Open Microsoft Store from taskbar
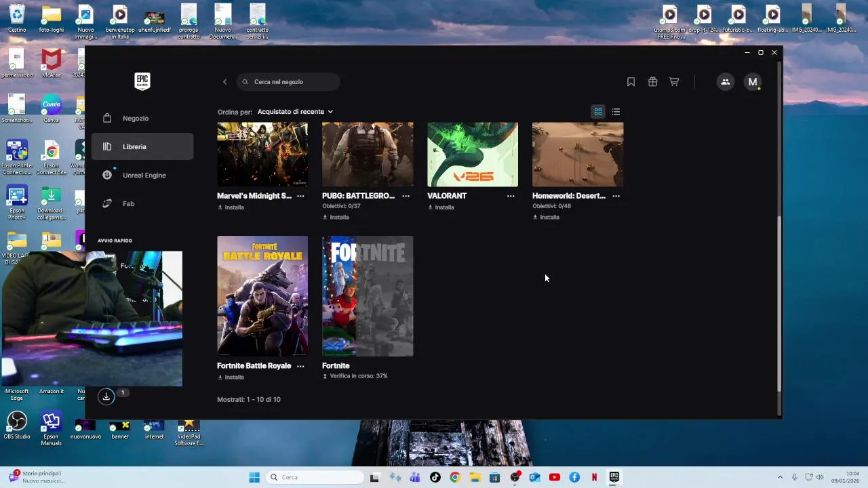Image resolution: width=868 pixels, height=488 pixels. pyautogui.click(x=495, y=477)
